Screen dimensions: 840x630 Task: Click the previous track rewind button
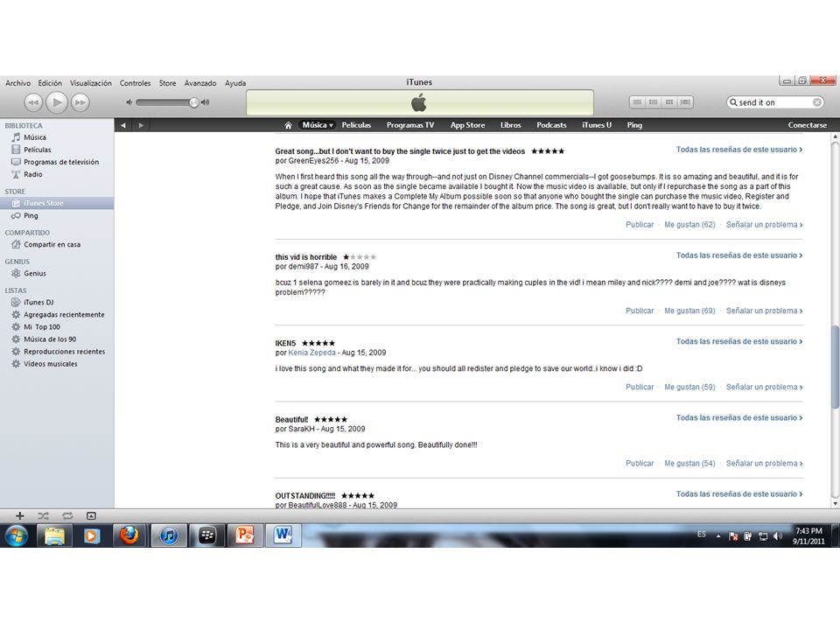(x=32, y=102)
